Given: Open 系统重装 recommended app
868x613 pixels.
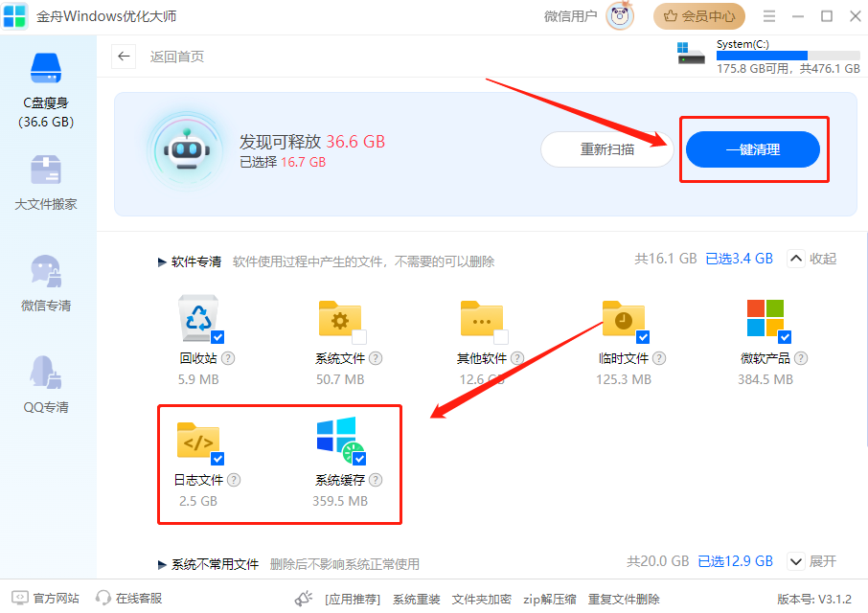Looking at the screenshot, I should tap(417, 600).
